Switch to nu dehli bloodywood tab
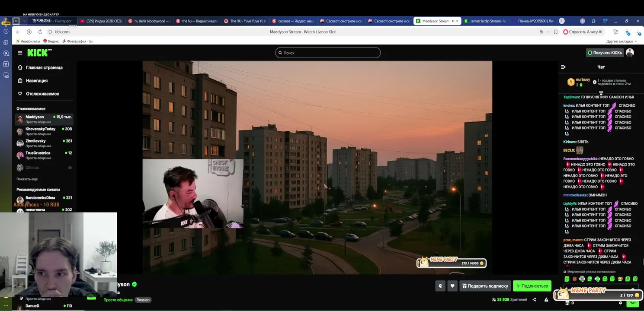 pyautogui.click(x=150, y=21)
